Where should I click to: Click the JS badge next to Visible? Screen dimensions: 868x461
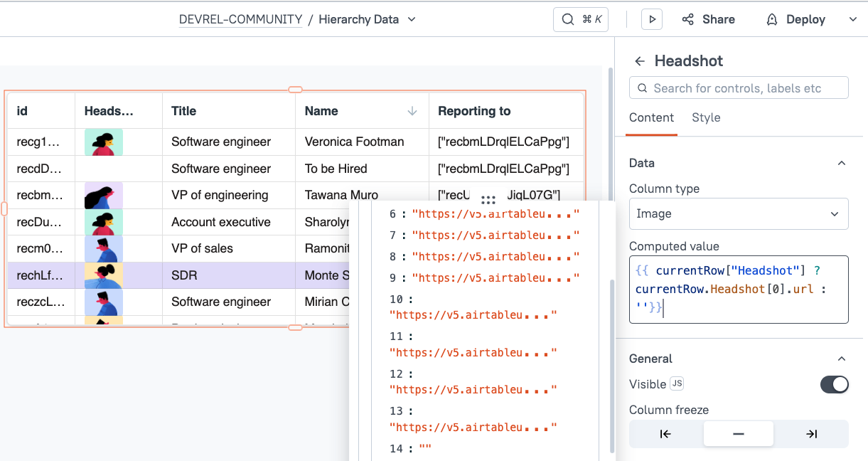676,383
